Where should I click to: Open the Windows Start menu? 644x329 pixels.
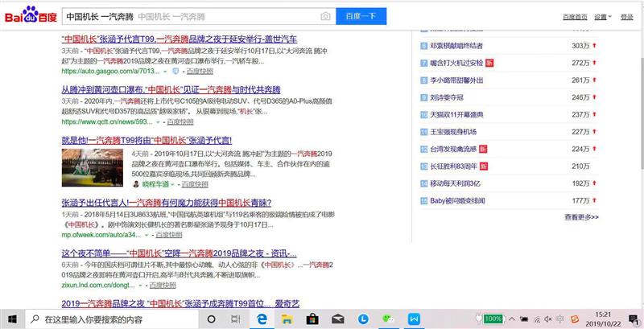[x=12, y=319]
